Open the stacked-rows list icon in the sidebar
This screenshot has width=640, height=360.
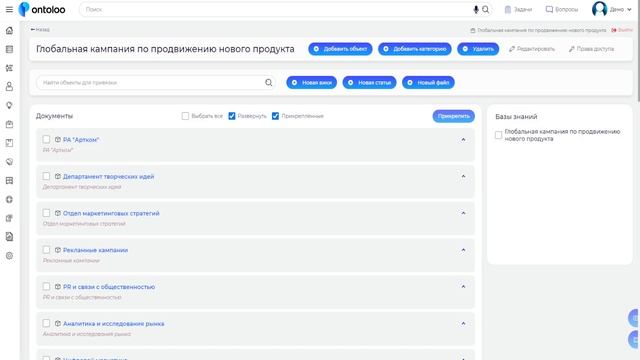9,49
